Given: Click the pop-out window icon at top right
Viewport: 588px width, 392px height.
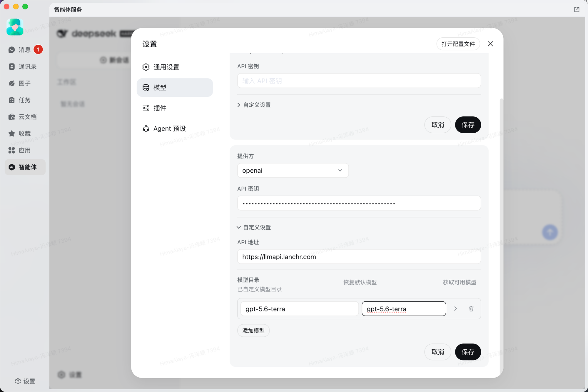Looking at the screenshot, I should tap(577, 9).
